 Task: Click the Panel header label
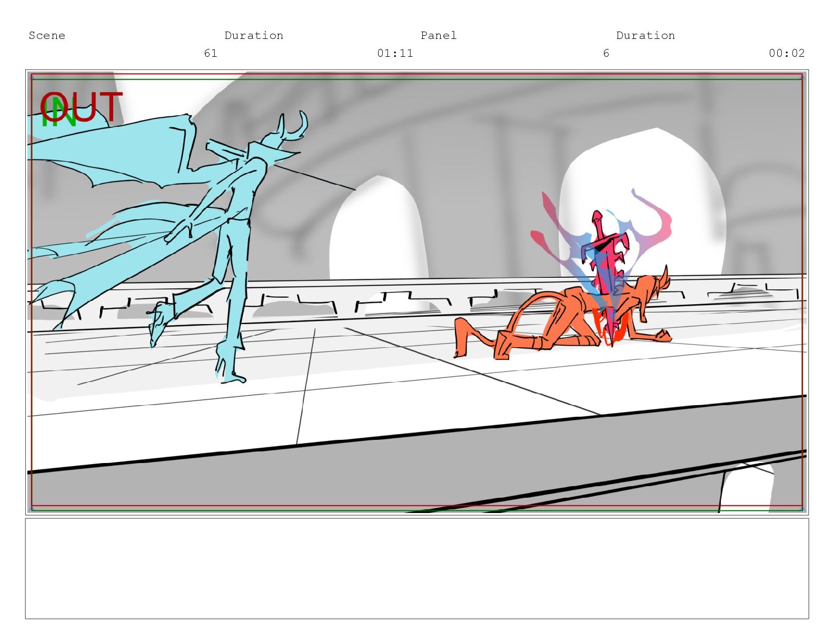point(439,35)
